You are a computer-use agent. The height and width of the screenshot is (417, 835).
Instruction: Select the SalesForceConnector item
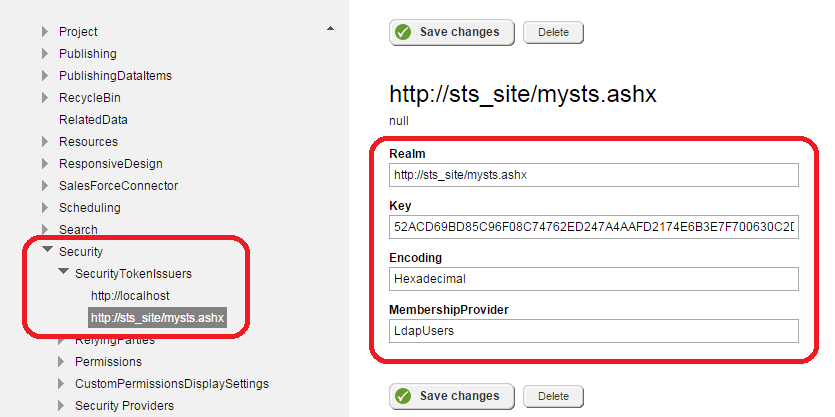point(118,186)
